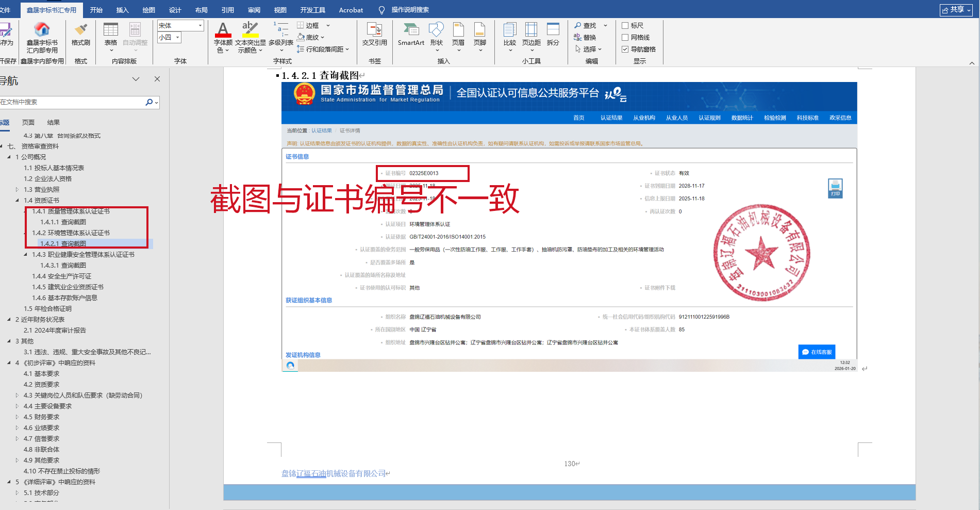
Task: Open the 表格 table tool
Action: tap(111, 36)
